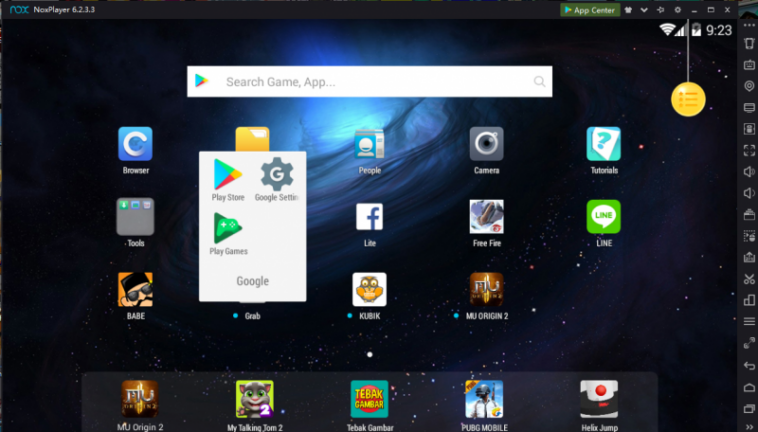This screenshot has width=758, height=432.
Task: Launch Facebook Lite
Action: coord(369,216)
